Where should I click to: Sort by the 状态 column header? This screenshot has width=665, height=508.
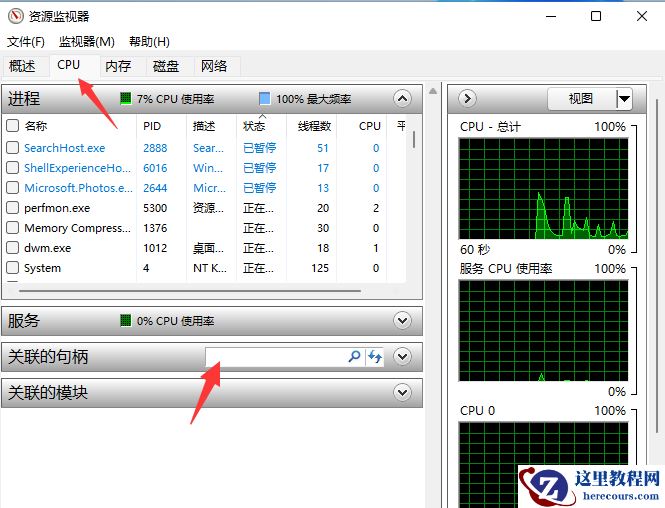[x=254, y=126]
